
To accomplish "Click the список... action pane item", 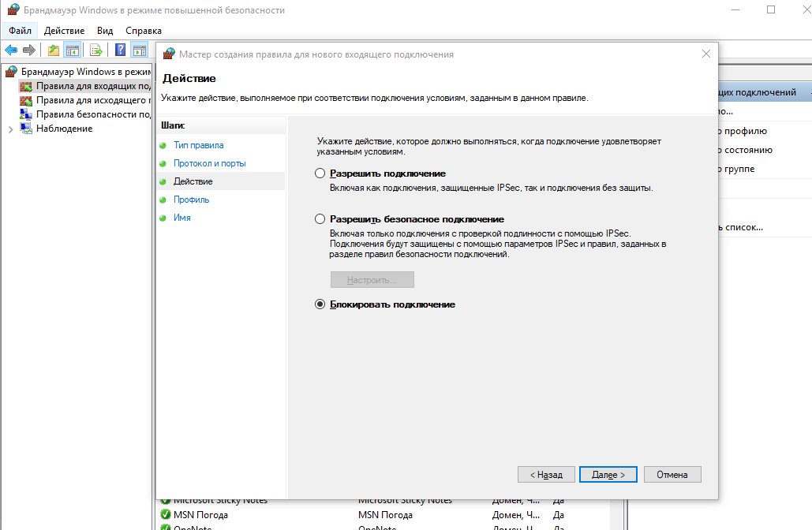I will coord(740,227).
